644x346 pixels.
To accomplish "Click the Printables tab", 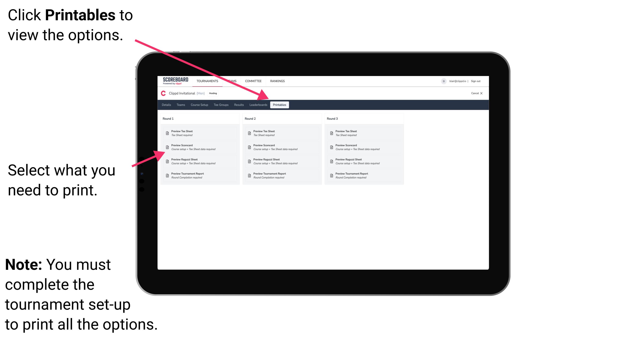I will [279, 105].
